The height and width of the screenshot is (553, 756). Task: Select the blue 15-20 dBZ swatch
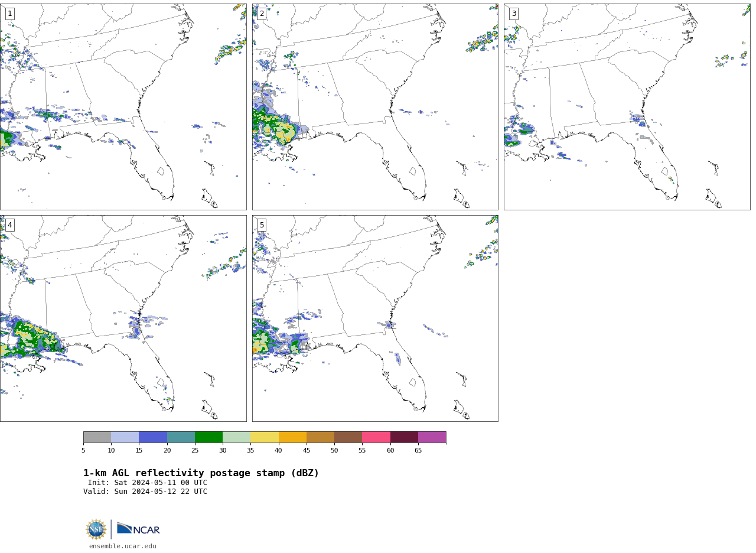(153, 437)
